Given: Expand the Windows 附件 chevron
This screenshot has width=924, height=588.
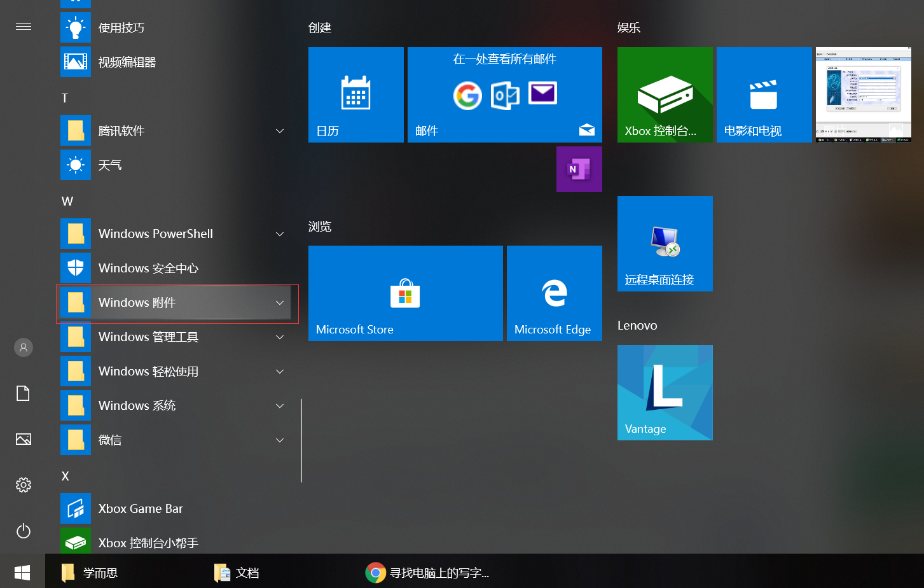Looking at the screenshot, I should pos(280,303).
